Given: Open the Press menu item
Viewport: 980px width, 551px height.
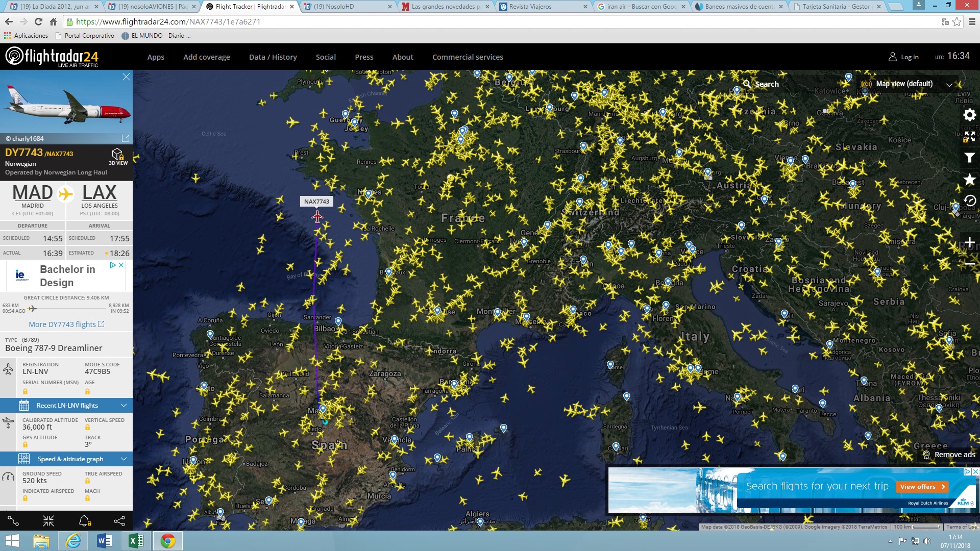Looking at the screenshot, I should (x=364, y=57).
